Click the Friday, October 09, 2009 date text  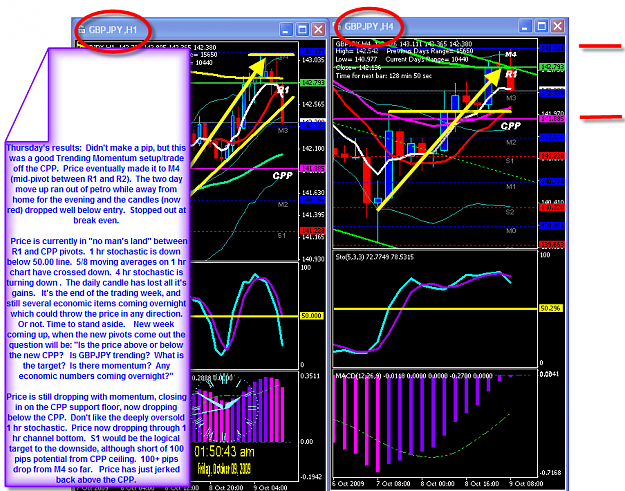click(x=224, y=469)
